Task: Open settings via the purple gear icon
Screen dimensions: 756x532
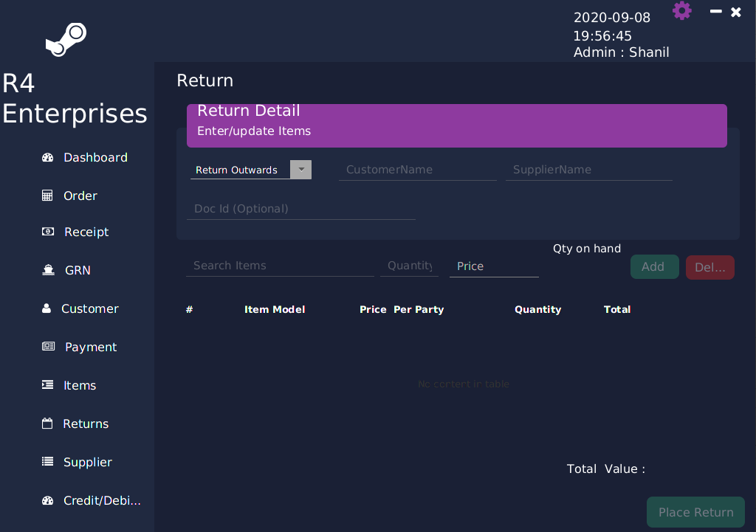Action: 681,10
